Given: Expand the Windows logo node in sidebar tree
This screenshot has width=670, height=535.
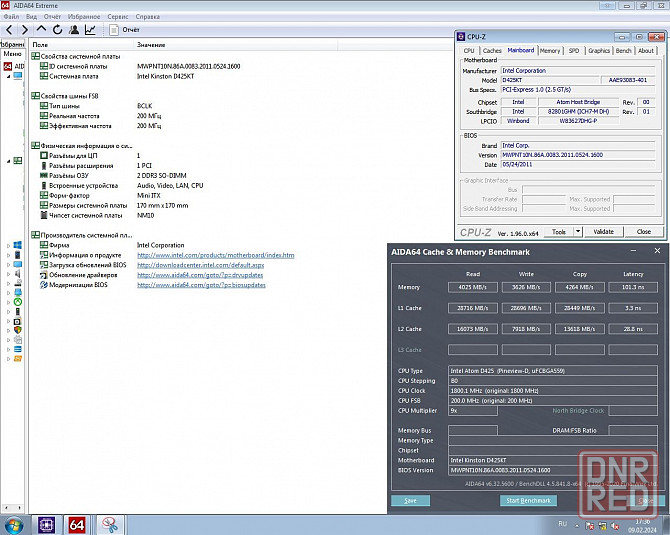Looking at the screenshot, I should click(8, 244).
